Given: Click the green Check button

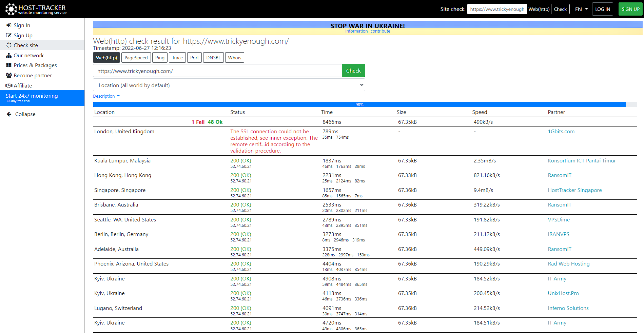Looking at the screenshot, I should click(353, 71).
